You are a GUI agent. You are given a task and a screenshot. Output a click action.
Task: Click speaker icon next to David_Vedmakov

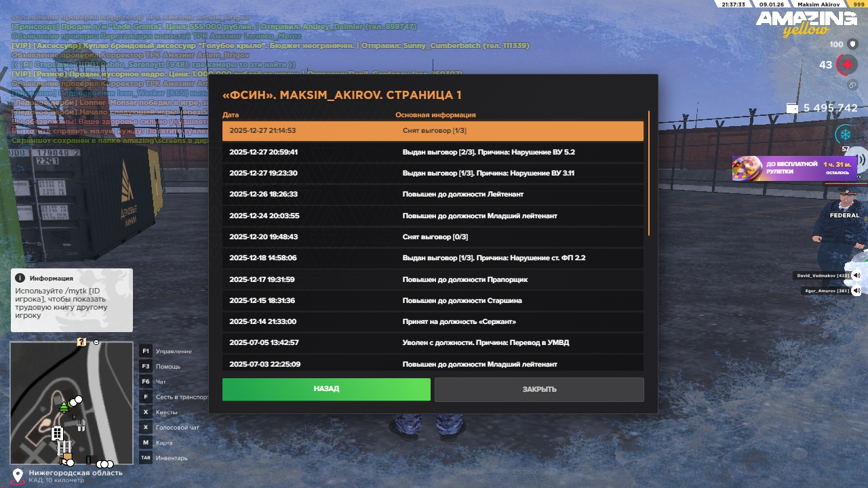856,275
